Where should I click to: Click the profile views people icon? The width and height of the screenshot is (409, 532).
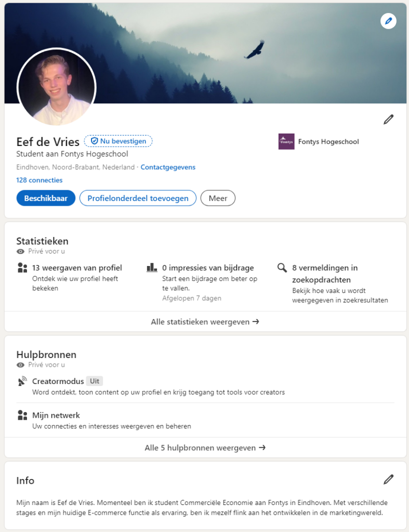tap(22, 268)
